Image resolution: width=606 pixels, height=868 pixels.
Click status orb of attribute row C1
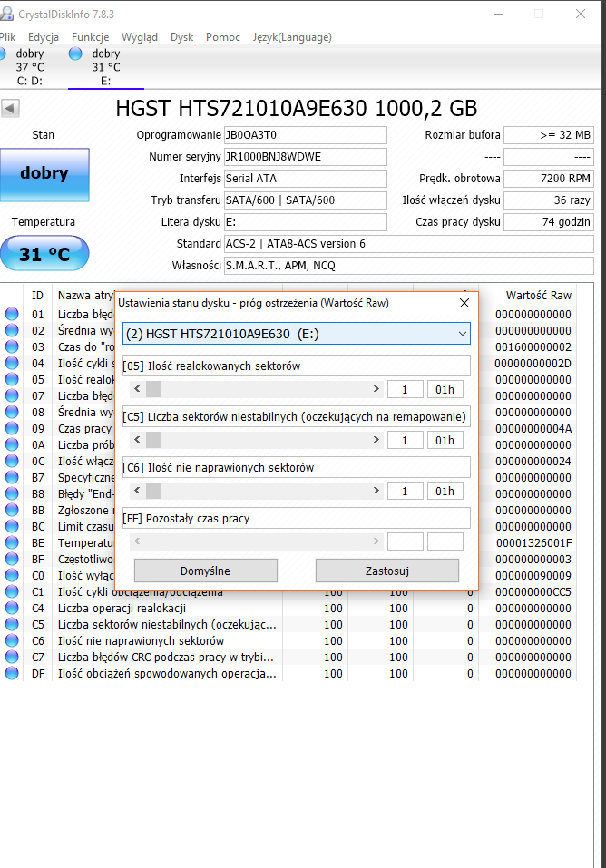click(12, 591)
